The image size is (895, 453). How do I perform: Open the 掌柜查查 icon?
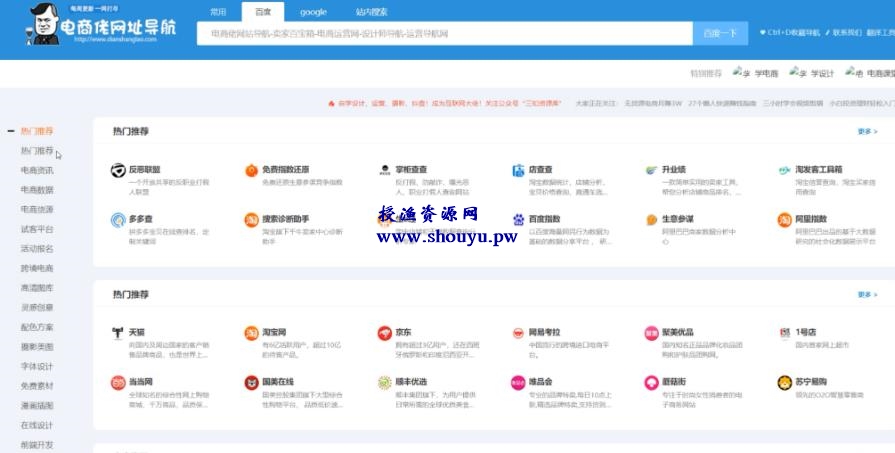[385, 170]
